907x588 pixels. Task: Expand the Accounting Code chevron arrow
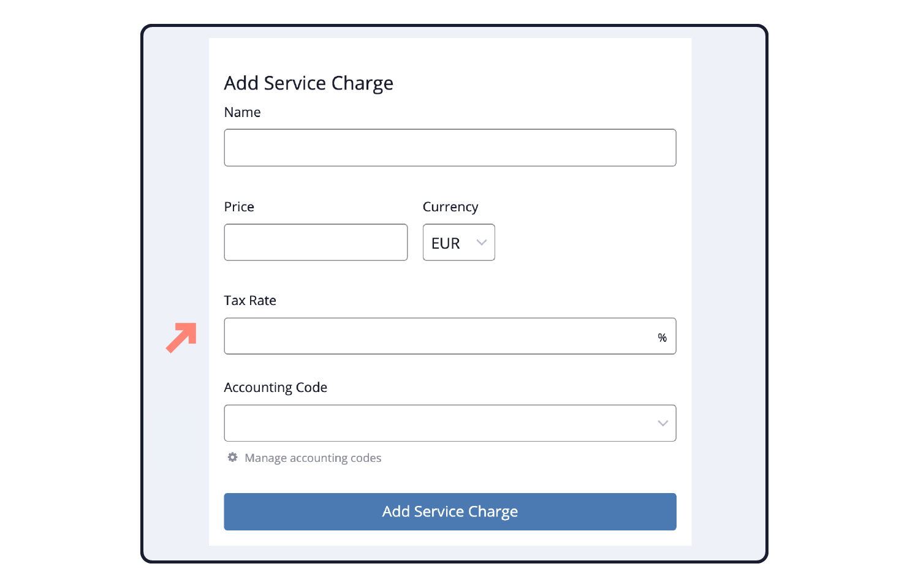(662, 423)
